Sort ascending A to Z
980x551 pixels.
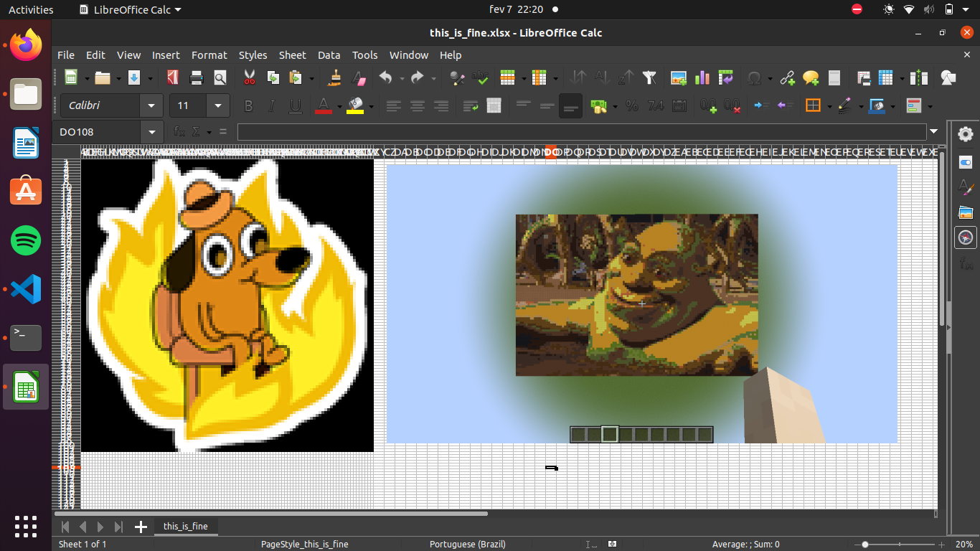[603, 77]
